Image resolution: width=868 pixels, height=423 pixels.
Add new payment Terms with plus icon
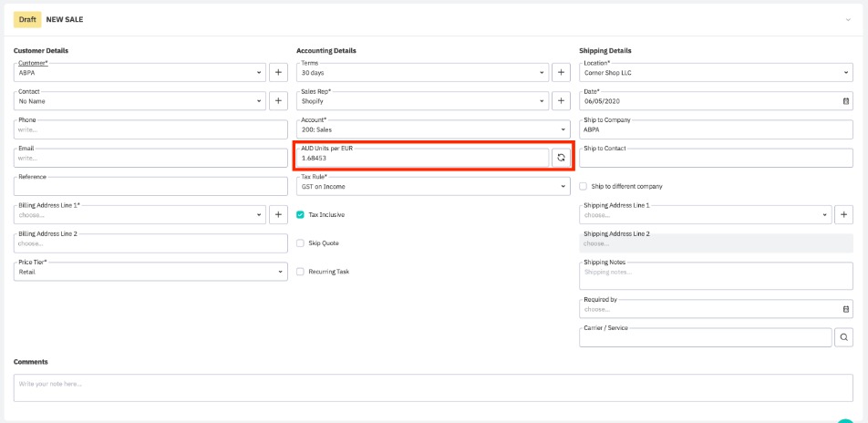[x=562, y=72]
